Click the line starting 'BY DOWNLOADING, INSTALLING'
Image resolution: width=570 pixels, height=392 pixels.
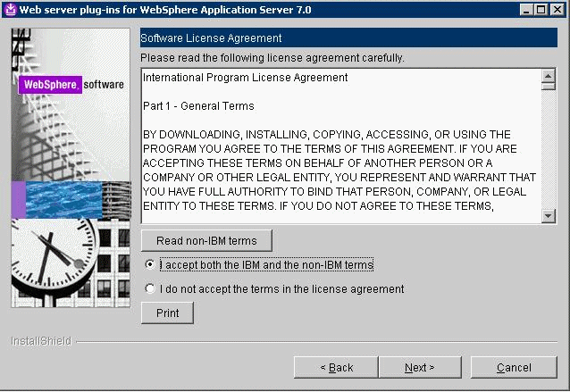click(x=327, y=135)
